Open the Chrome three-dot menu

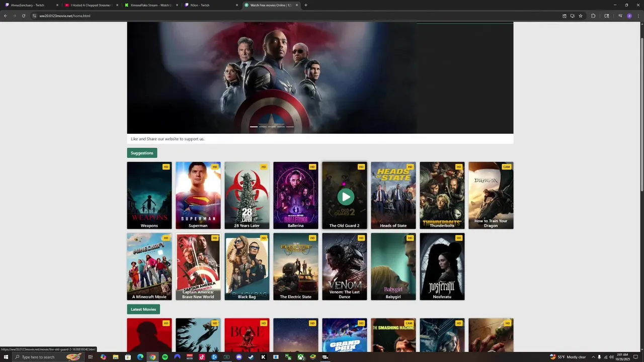point(638,16)
